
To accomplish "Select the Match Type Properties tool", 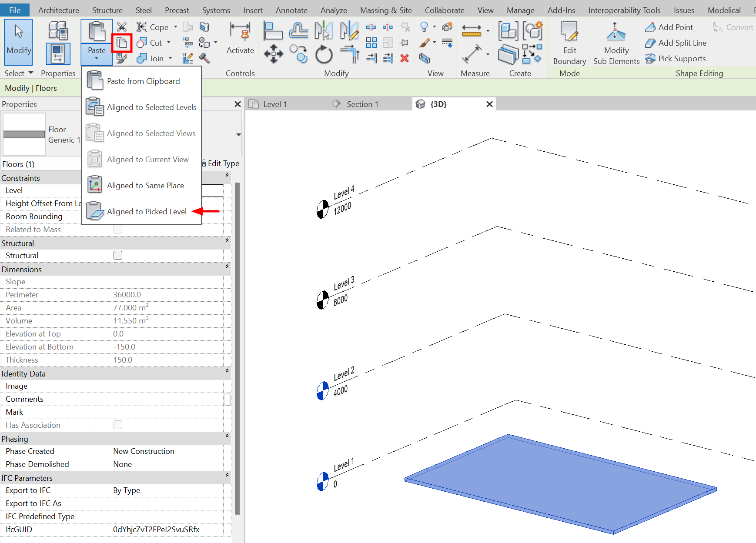I will click(x=122, y=58).
